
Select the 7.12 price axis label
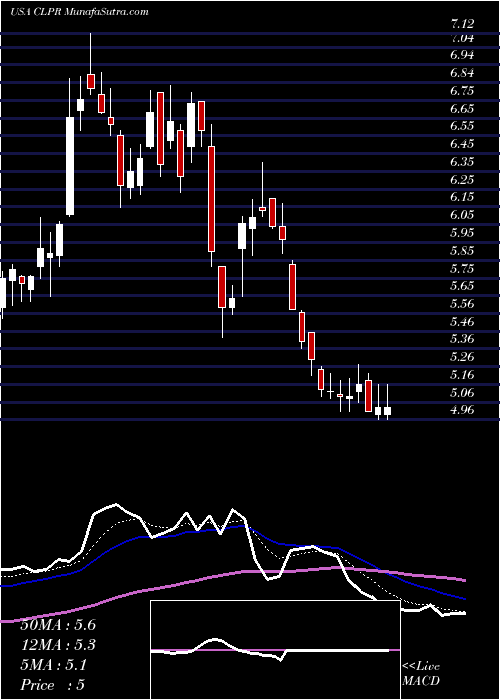(x=462, y=23)
